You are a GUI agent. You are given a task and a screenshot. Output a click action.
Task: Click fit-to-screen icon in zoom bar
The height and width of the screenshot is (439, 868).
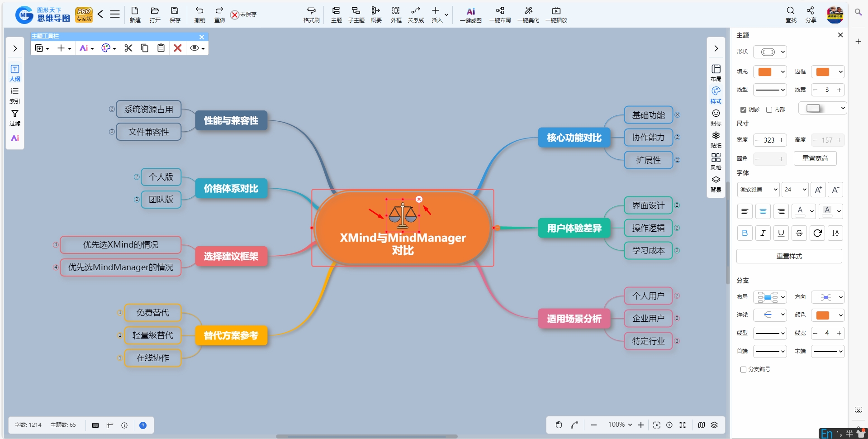[657, 425]
